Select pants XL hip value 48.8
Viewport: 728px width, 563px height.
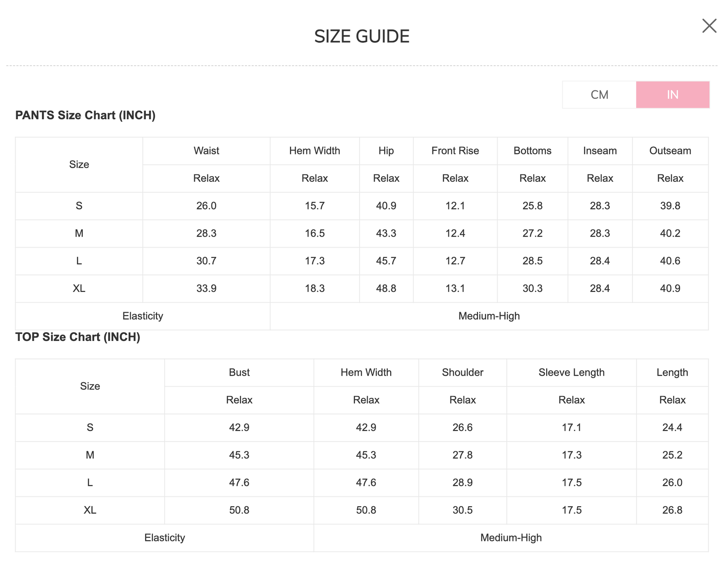386,288
